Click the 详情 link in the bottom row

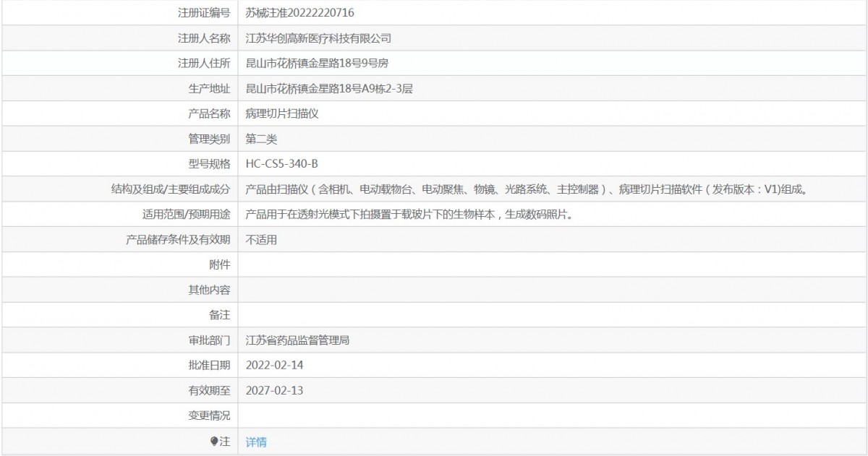click(x=256, y=442)
